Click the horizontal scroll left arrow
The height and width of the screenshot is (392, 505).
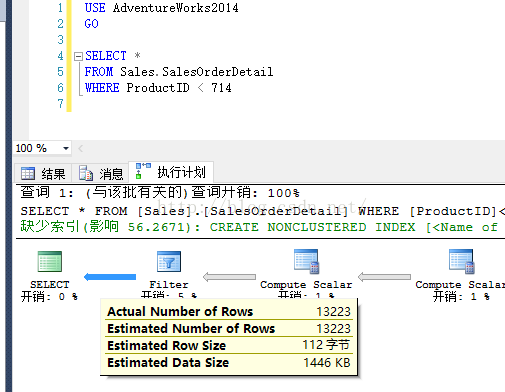point(80,148)
